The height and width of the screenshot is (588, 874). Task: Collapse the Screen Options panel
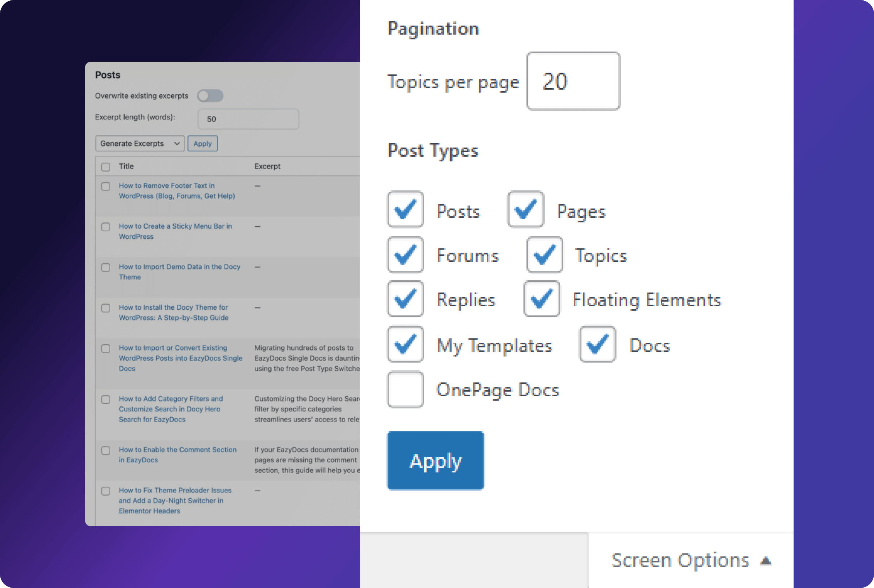[x=691, y=560]
